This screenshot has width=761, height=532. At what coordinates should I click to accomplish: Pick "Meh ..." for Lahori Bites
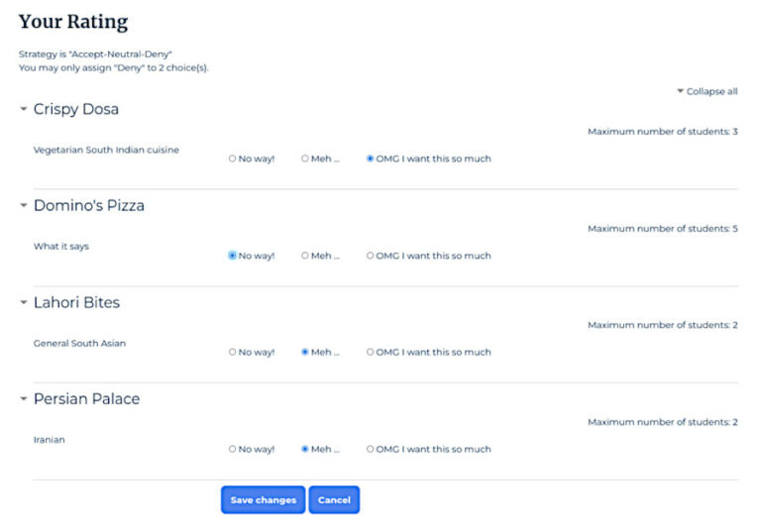[305, 352]
